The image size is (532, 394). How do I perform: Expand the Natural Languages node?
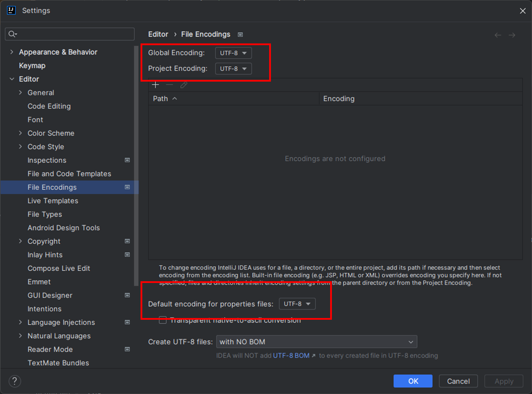point(20,336)
